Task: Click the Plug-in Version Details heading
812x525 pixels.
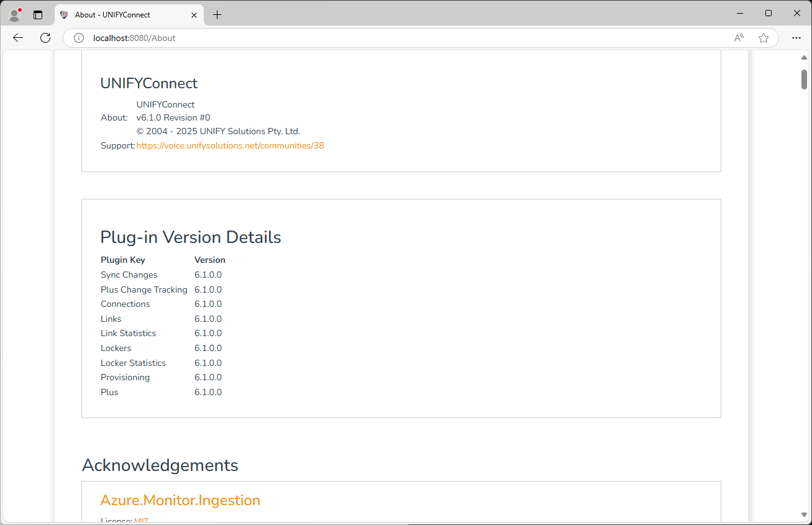Action: coord(191,237)
